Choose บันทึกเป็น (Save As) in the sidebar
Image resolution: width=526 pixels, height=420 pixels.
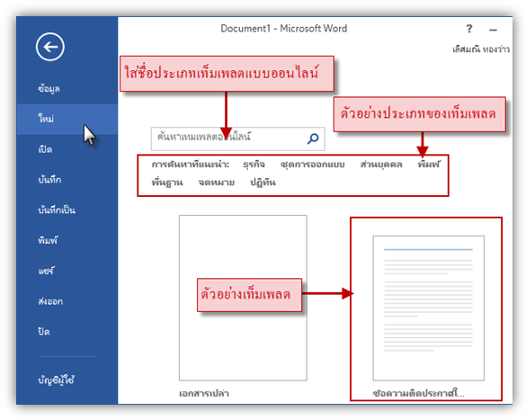pyautogui.click(x=57, y=210)
